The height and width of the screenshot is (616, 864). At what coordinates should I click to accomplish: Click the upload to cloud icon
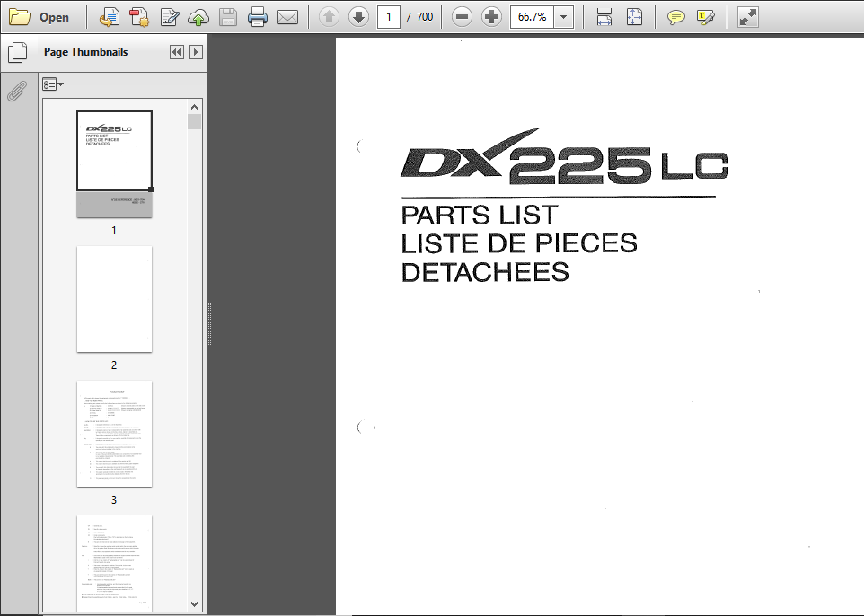[198, 17]
